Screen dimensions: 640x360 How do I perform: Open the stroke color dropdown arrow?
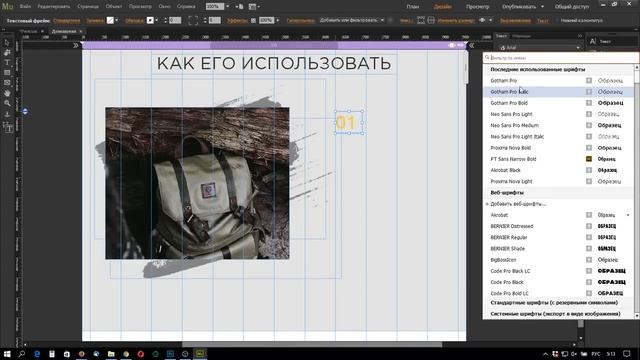coord(157,20)
